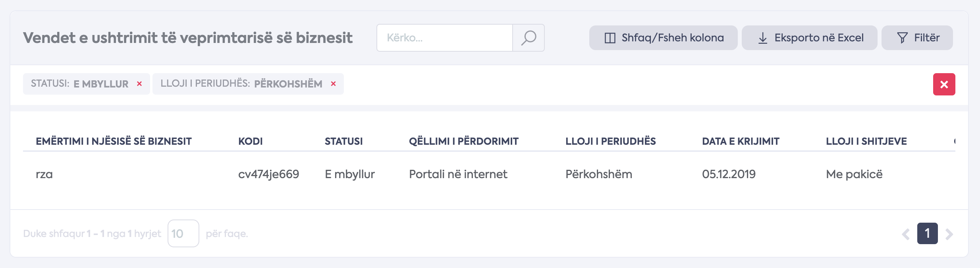Click into the Kërko search field
Viewport: 980px width, 268px height.
pos(445,38)
